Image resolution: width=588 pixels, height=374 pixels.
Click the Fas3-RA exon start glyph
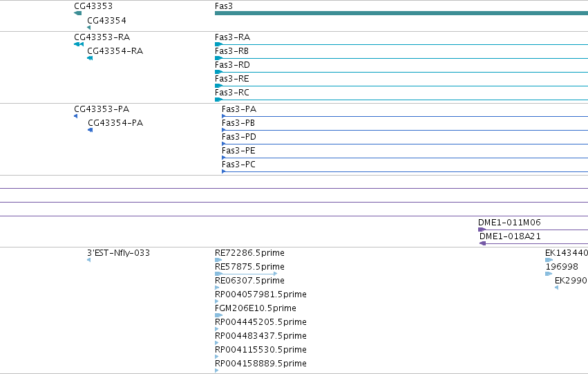tap(218, 44)
